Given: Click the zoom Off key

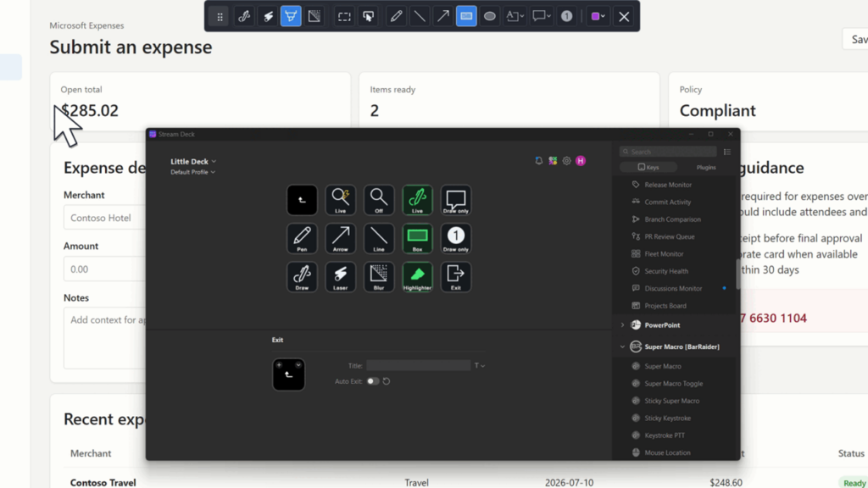Looking at the screenshot, I should (x=379, y=200).
